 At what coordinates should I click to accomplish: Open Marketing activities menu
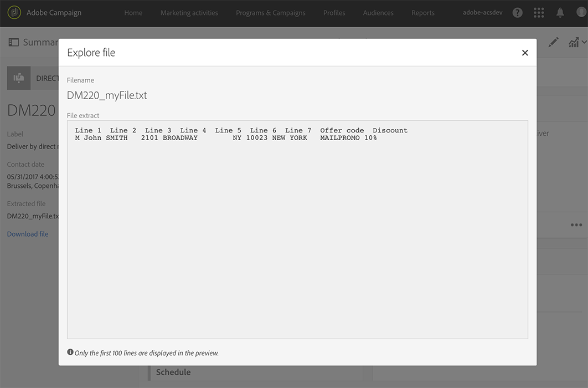pyautogui.click(x=189, y=13)
